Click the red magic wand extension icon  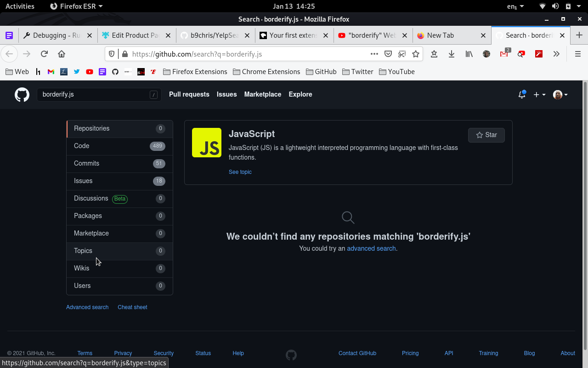pyautogui.click(x=539, y=54)
